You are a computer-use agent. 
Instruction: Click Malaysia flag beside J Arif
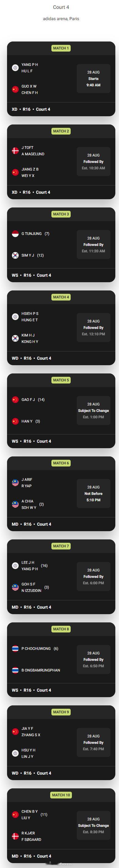(15, 483)
